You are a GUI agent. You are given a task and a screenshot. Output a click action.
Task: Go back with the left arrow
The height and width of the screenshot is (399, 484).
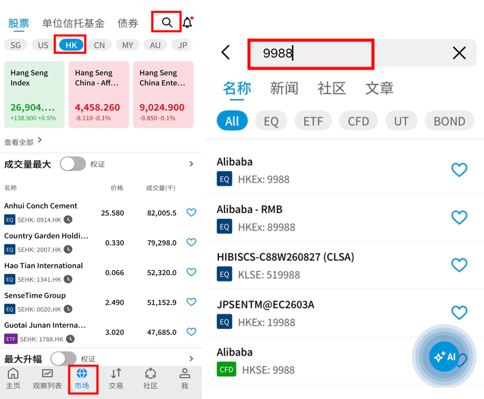pos(226,52)
